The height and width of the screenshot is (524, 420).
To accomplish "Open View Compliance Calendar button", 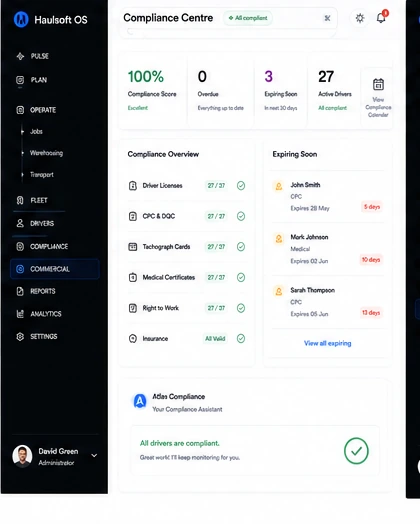I will pyautogui.click(x=378, y=97).
